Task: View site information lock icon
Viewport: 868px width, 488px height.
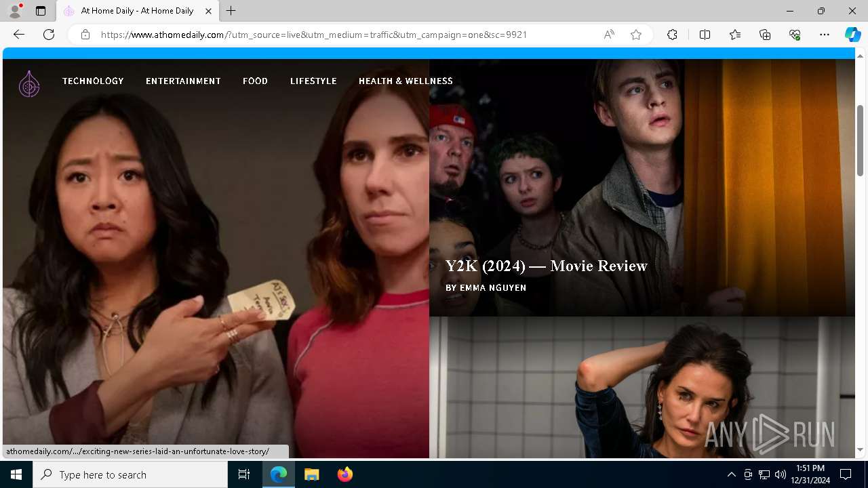Action: coord(85,35)
